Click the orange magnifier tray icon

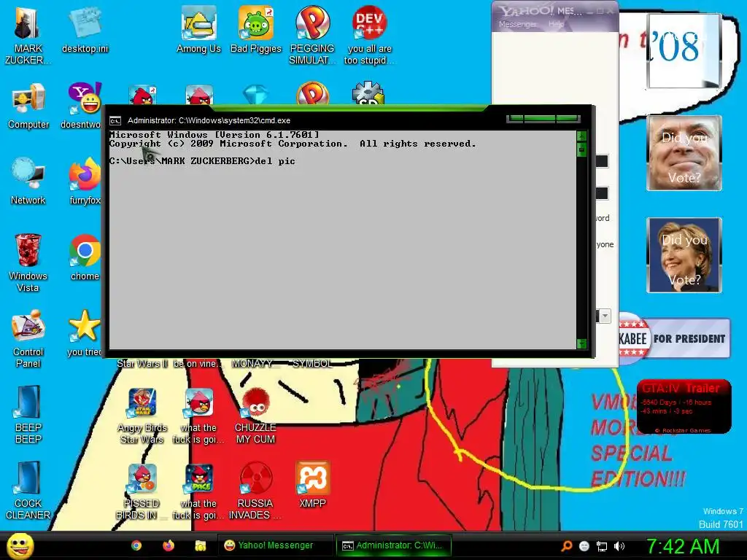pyautogui.click(x=566, y=545)
